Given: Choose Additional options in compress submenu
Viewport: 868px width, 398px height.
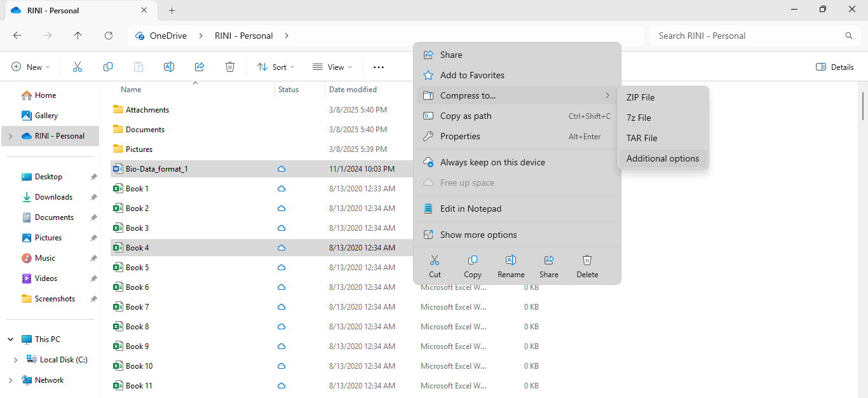Looking at the screenshot, I should point(662,158).
